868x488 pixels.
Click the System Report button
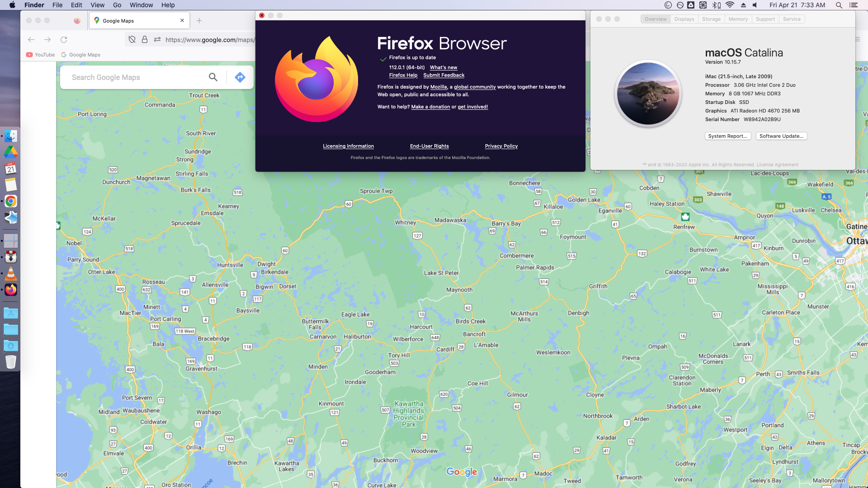click(727, 136)
